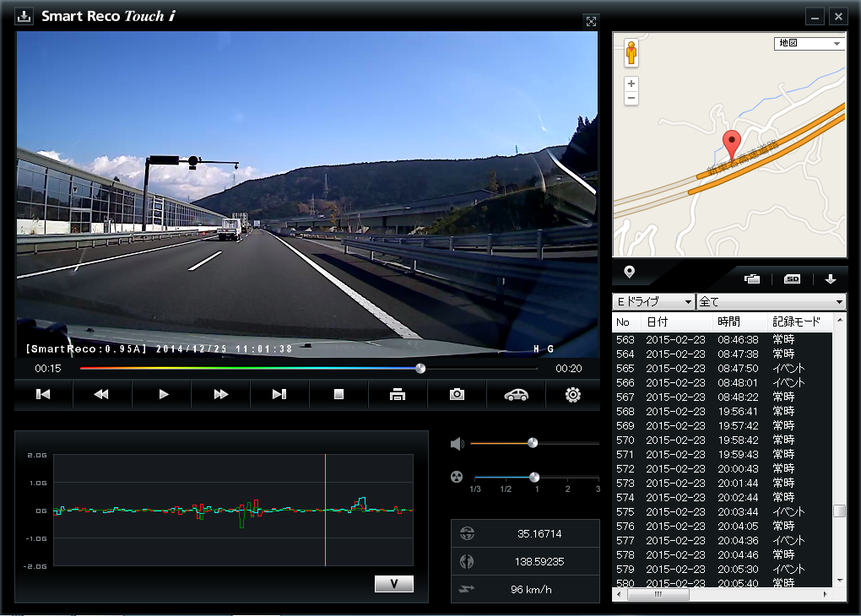
Task: Click the list scroll-up arrow
Action: (x=839, y=320)
